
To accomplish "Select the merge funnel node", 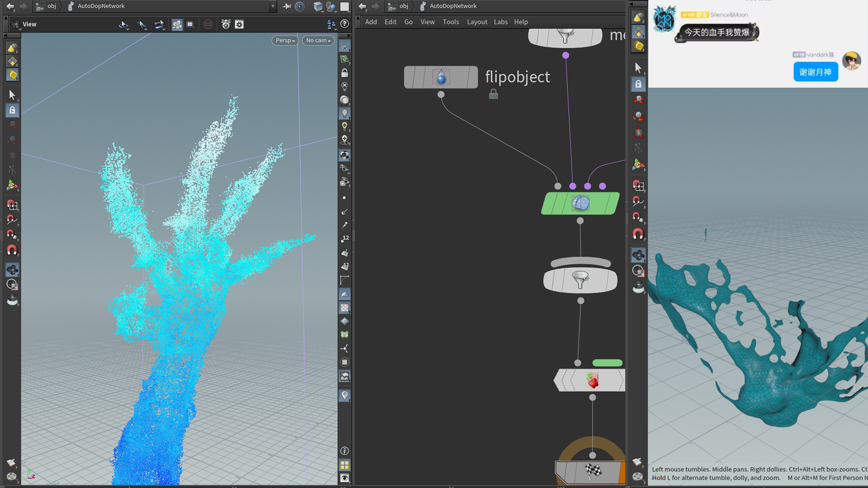I will (x=580, y=280).
